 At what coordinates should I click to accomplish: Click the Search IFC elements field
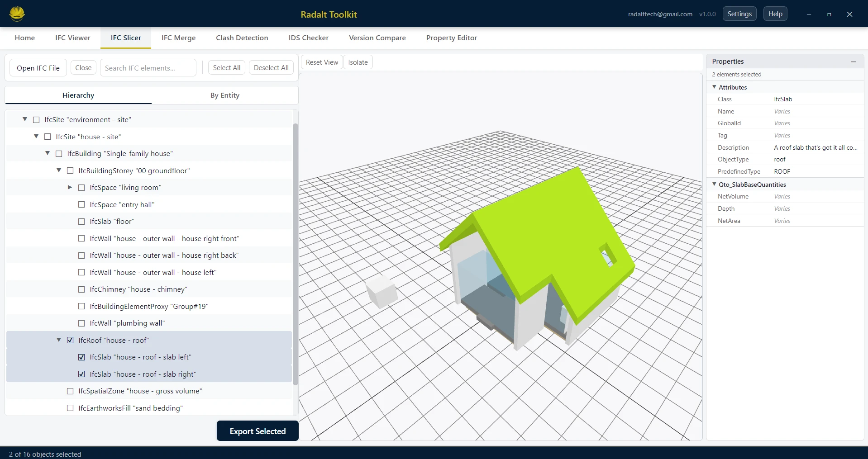tap(148, 67)
